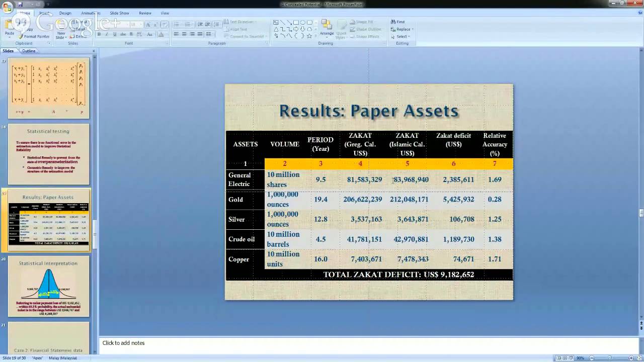Open the View ribbon tab
Image resolution: width=644 pixels, height=362 pixels.
(165, 13)
